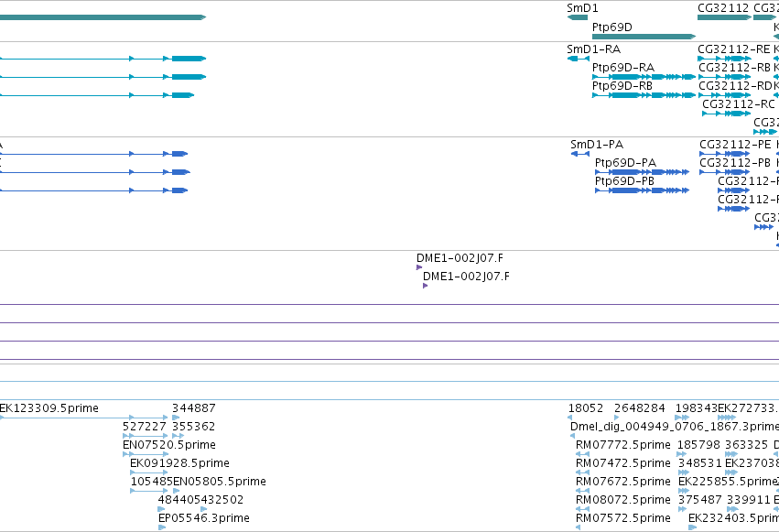This screenshot has height=532, width=779.
Task: Open the EK091928.5prime EST entry
Action: (179, 463)
